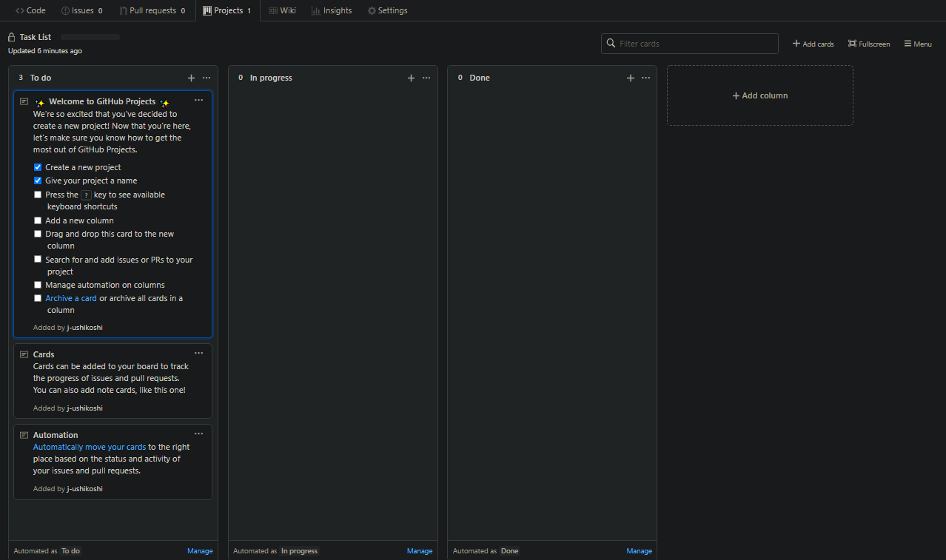The height and width of the screenshot is (560, 946).
Task: Click the private lock icon beside Task List
Action: pyautogui.click(x=12, y=37)
